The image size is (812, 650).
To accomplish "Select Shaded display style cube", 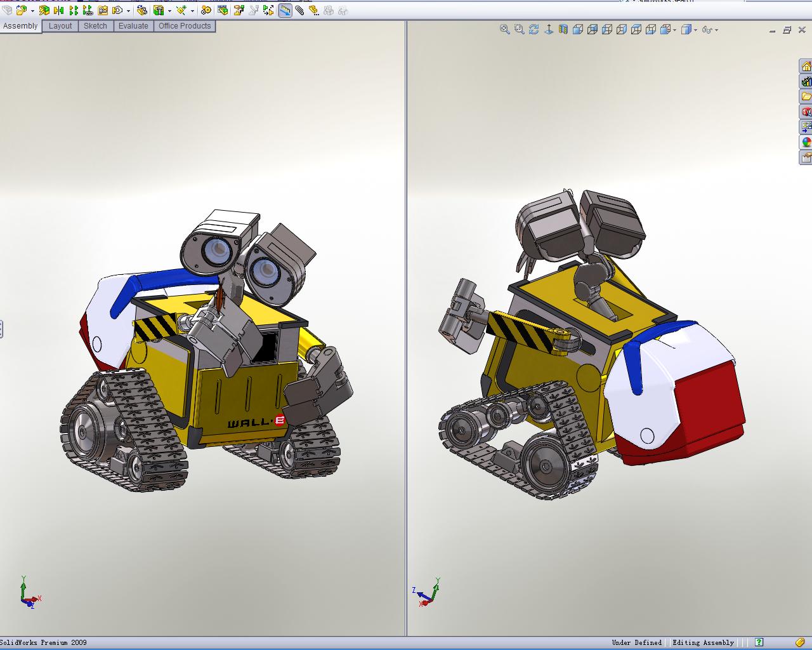I will [x=593, y=29].
